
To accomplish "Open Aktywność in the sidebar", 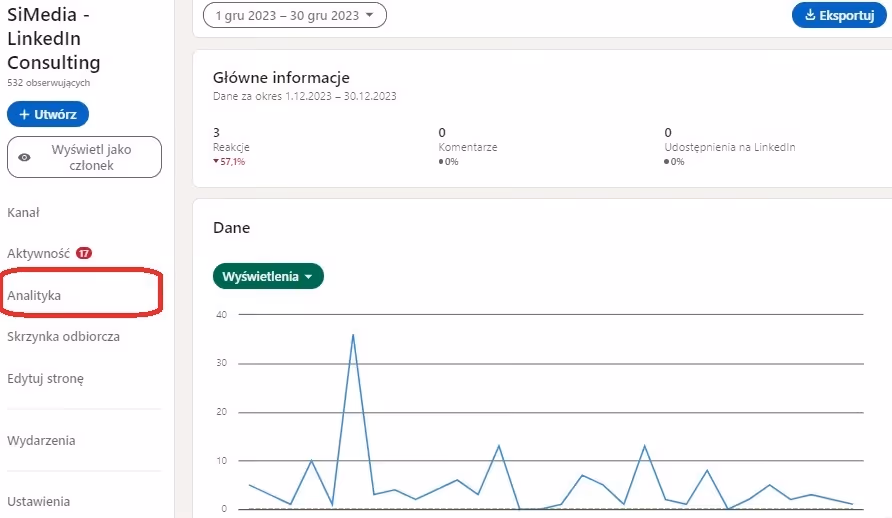I will pyautogui.click(x=39, y=254).
